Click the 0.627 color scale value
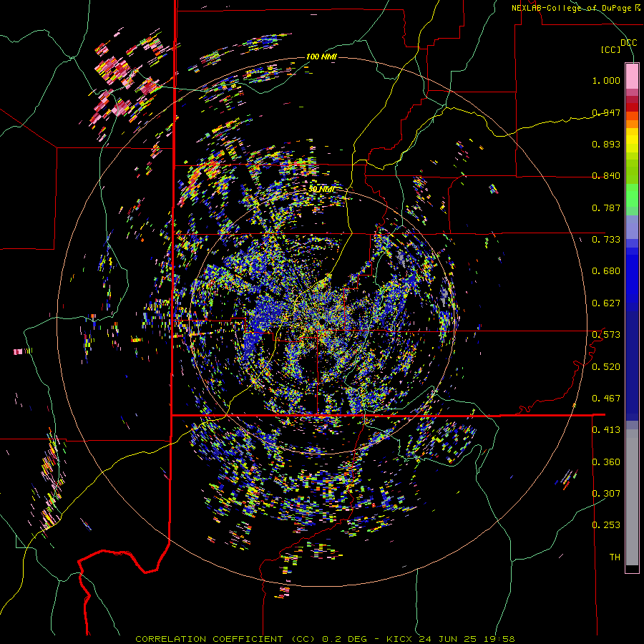 (606, 303)
